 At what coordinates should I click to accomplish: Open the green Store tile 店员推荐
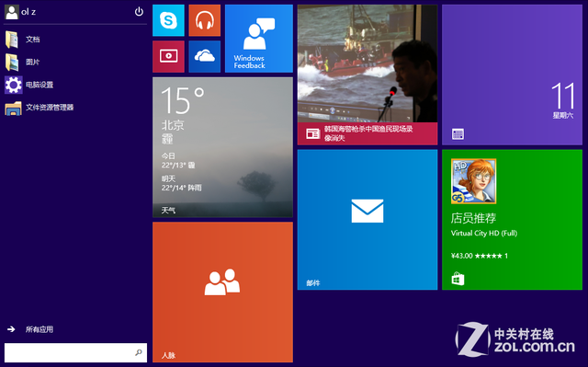tap(512, 220)
